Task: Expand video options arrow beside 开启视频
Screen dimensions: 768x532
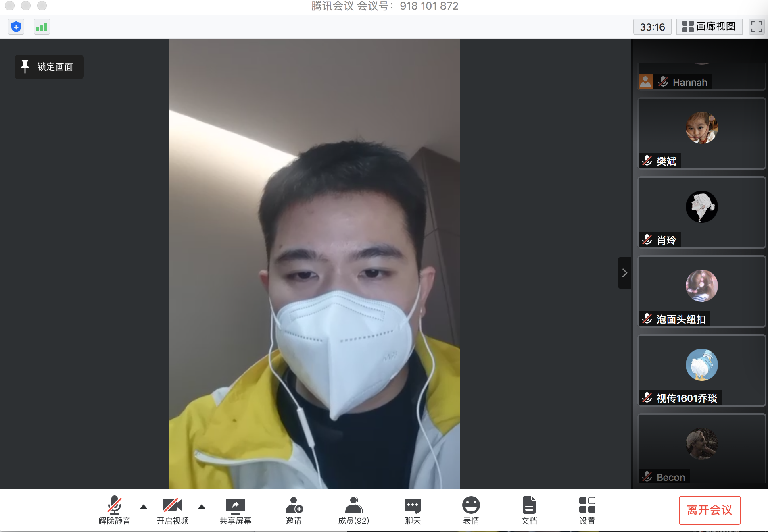Action: click(202, 507)
